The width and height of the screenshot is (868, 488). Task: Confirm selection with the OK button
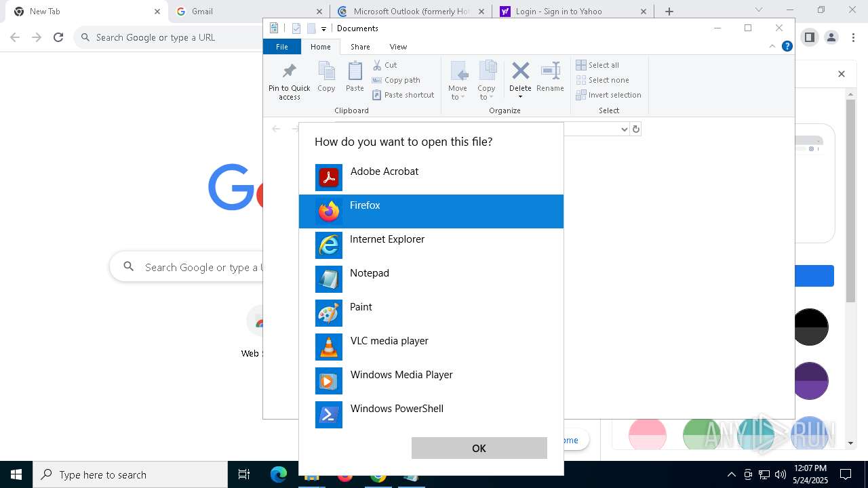pos(479,448)
